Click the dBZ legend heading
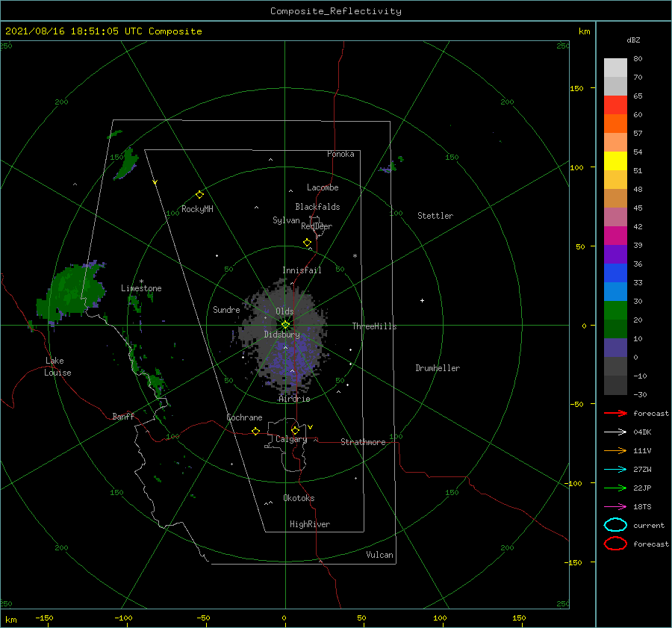 (x=633, y=40)
